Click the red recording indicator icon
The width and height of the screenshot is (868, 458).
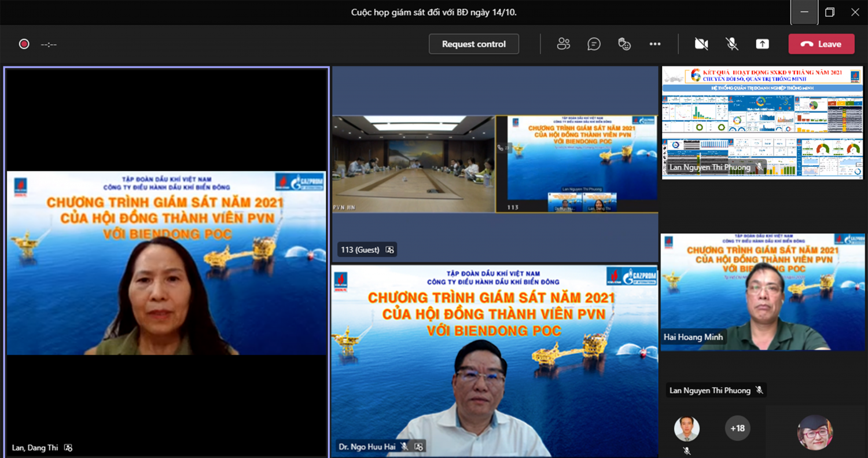[x=24, y=44]
